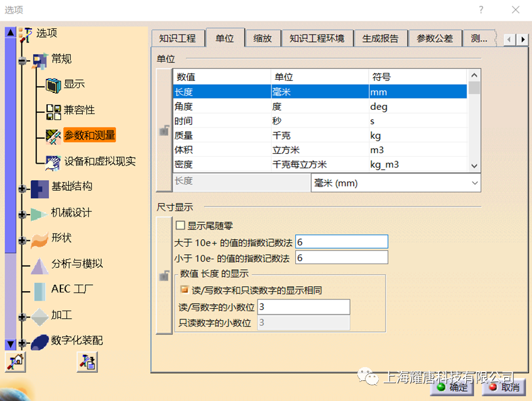
Task: Switch to the 缩放 tab
Action: click(x=263, y=38)
